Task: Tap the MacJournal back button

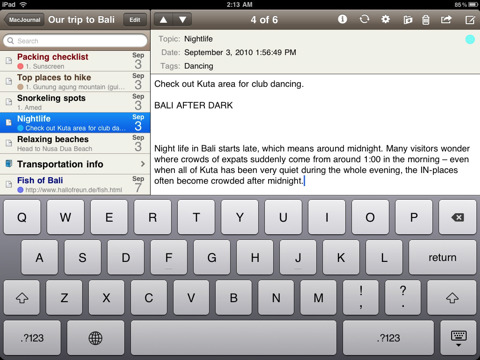Action: (x=24, y=20)
